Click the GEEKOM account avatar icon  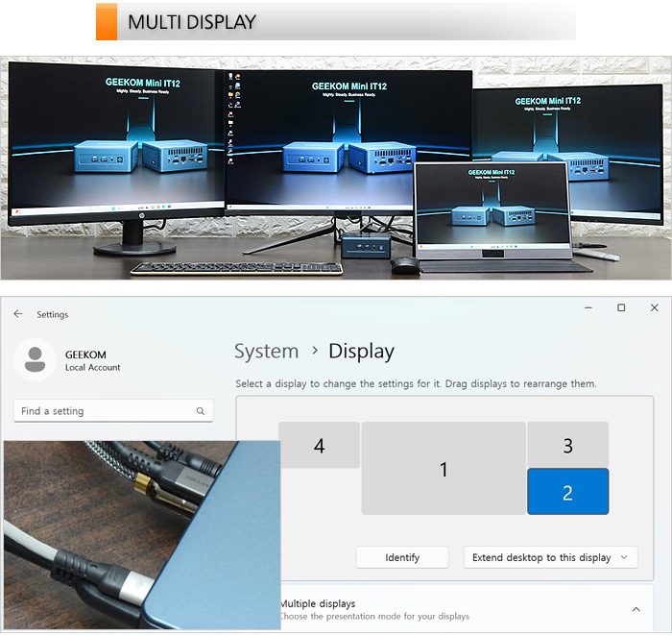point(35,359)
